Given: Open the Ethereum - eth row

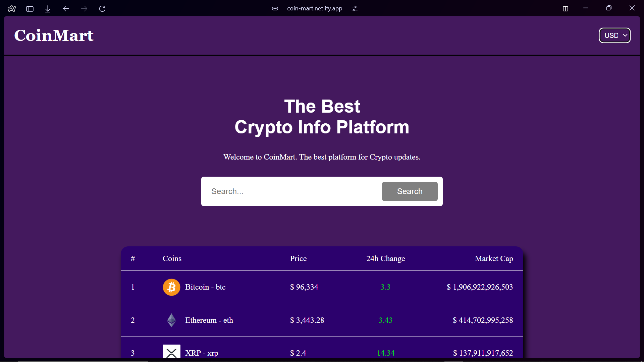Looking at the screenshot, I should (x=322, y=320).
